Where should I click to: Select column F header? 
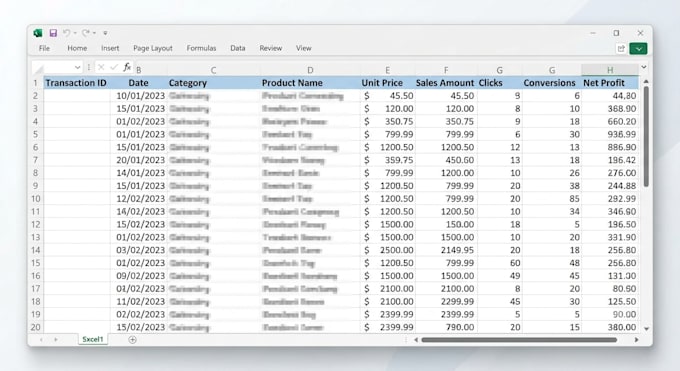446,70
